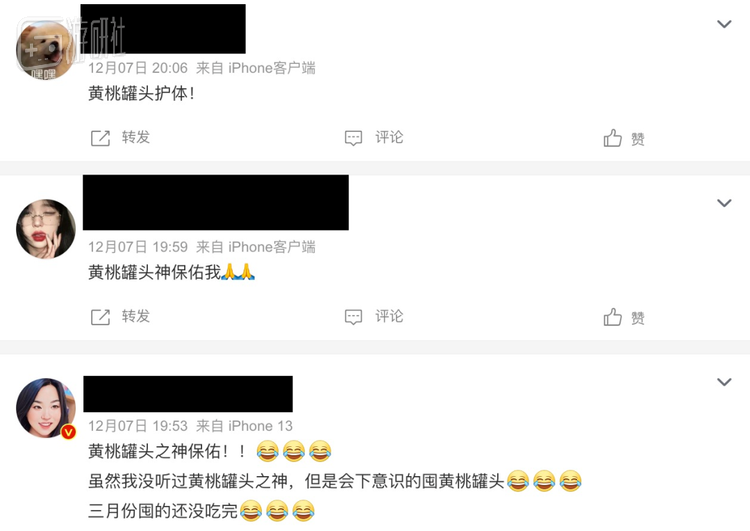Click 来自 iPhone 13 source link
The width and height of the screenshot is (750, 531).
[x=244, y=426]
